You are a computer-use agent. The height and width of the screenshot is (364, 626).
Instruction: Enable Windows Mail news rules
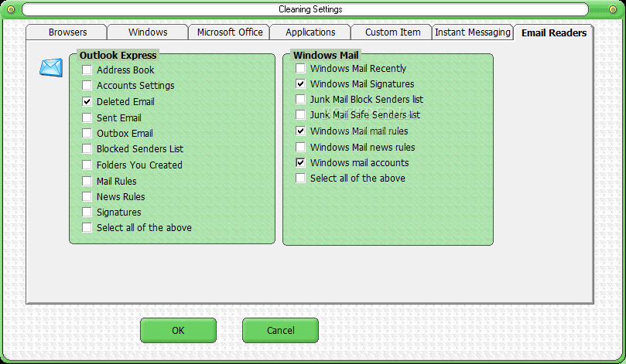(300, 147)
